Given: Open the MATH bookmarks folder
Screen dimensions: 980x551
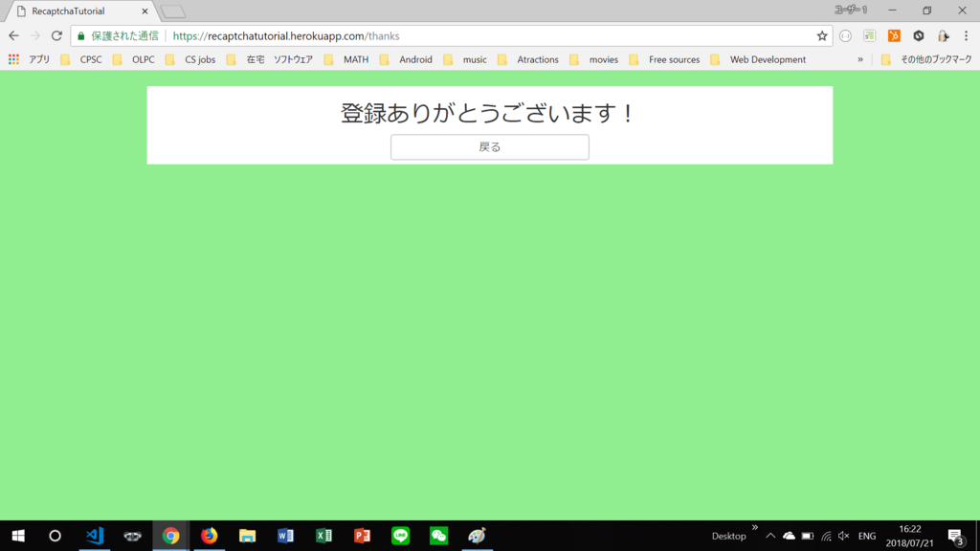Looking at the screenshot, I should pyautogui.click(x=353, y=58).
